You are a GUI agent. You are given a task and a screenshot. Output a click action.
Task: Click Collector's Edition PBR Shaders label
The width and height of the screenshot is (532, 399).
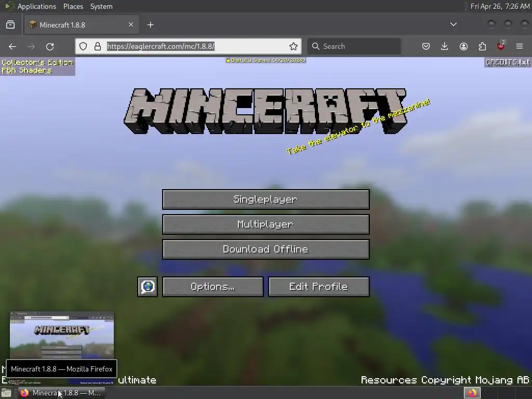pyautogui.click(x=37, y=66)
